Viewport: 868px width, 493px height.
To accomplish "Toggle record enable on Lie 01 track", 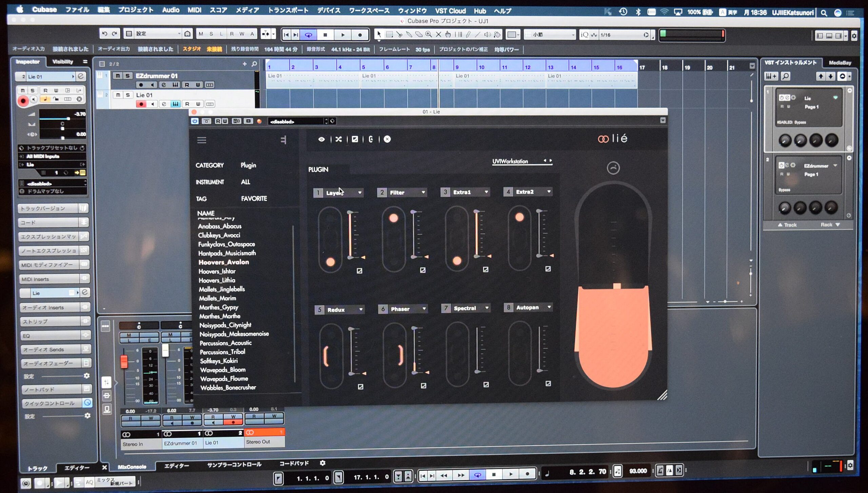I will point(141,104).
